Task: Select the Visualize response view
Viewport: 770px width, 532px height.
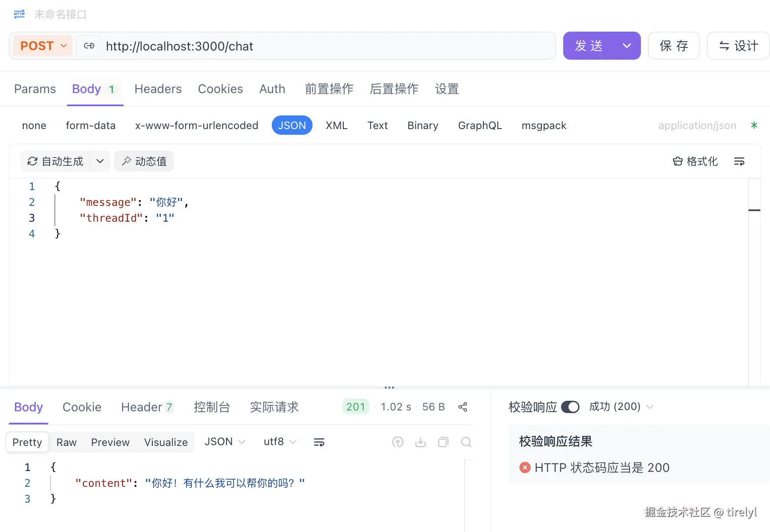Action: (x=166, y=442)
